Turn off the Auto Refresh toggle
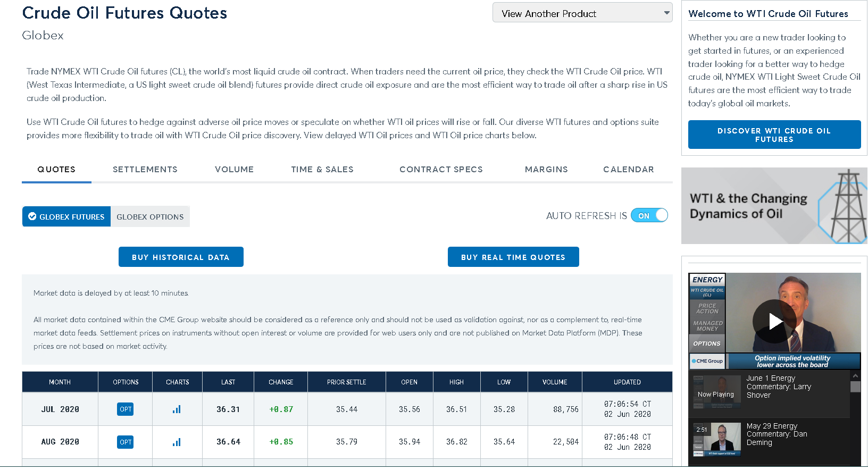This screenshot has height=470, width=868. tap(649, 215)
